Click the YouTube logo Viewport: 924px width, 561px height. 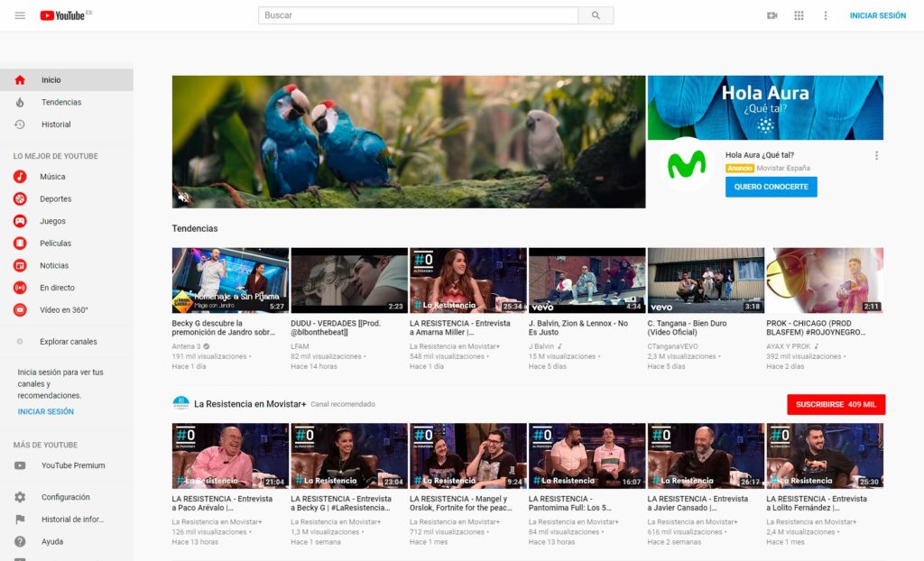click(x=63, y=14)
